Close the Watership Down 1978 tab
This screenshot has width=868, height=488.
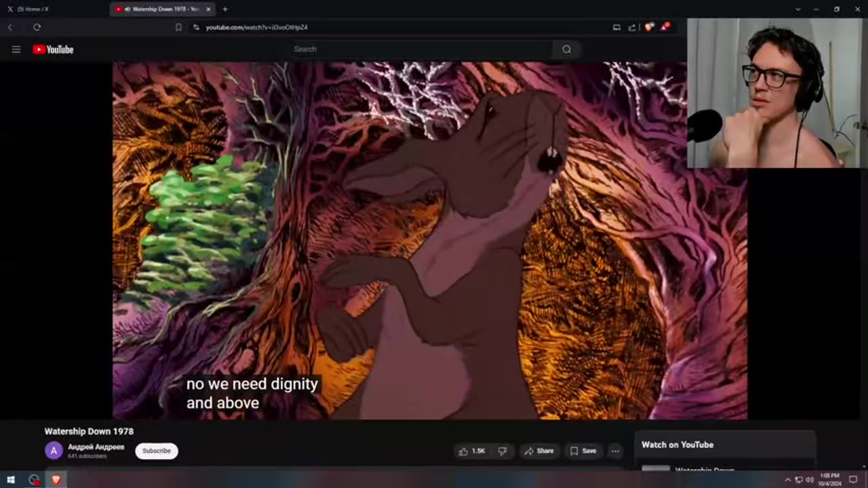(208, 9)
